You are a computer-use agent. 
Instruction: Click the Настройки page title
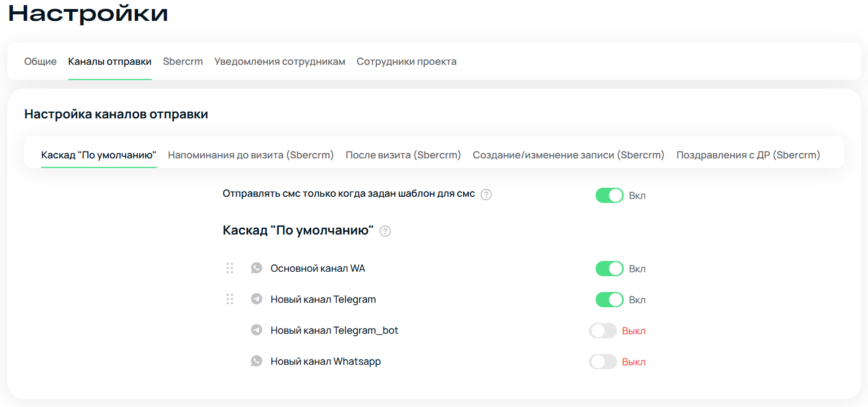89,13
